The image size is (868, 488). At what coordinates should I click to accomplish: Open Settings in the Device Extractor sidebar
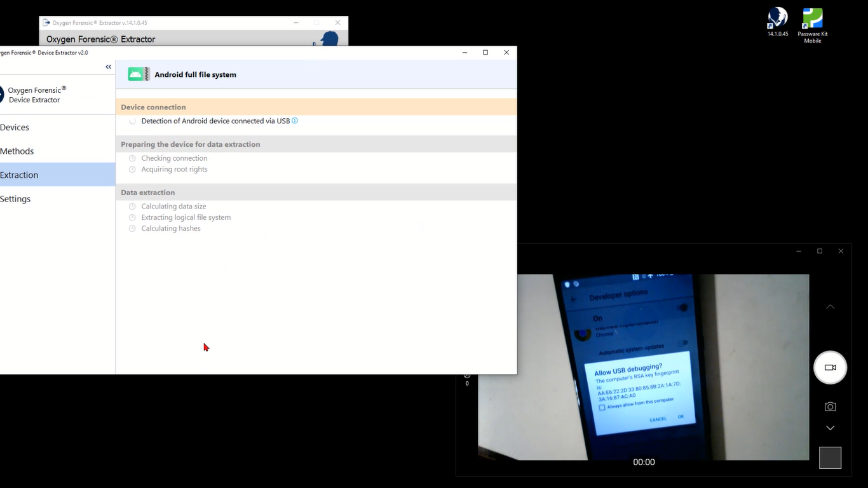coord(57,199)
